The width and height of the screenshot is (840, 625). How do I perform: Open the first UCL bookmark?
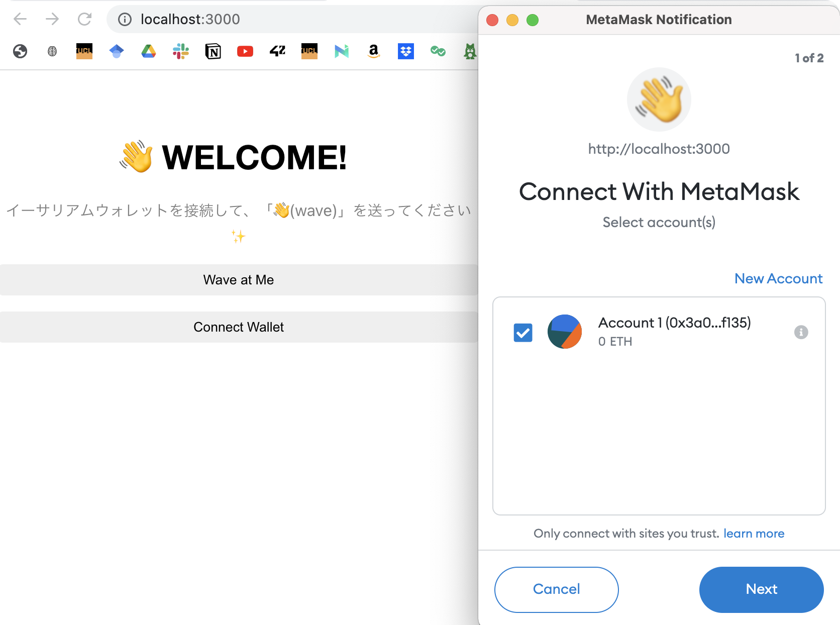[x=84, y=51]
